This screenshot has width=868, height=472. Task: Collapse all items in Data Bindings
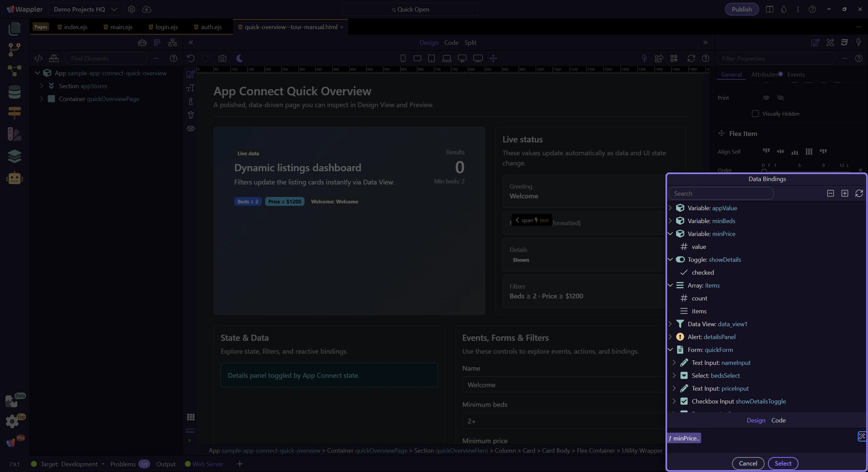[x=830, y=194]
